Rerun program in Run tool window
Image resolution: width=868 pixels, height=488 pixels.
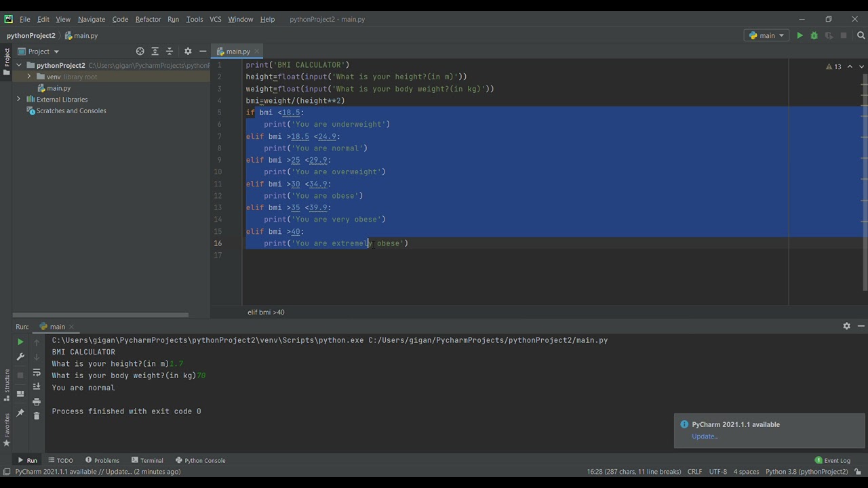click(x=20, y=342)
